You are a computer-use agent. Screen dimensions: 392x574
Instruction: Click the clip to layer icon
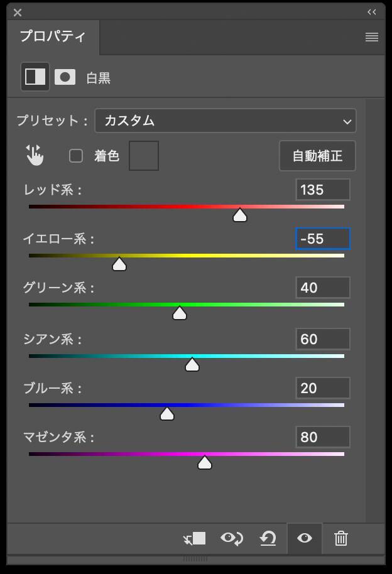(x=195, y=538)
